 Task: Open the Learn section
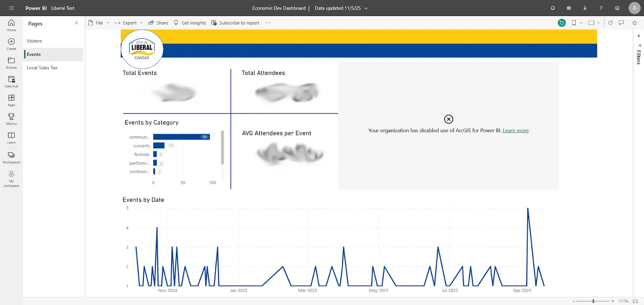coord(11,138)
